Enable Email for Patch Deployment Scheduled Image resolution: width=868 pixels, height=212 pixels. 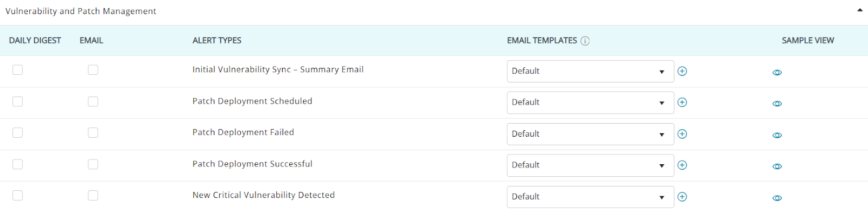tap(93, 101)
